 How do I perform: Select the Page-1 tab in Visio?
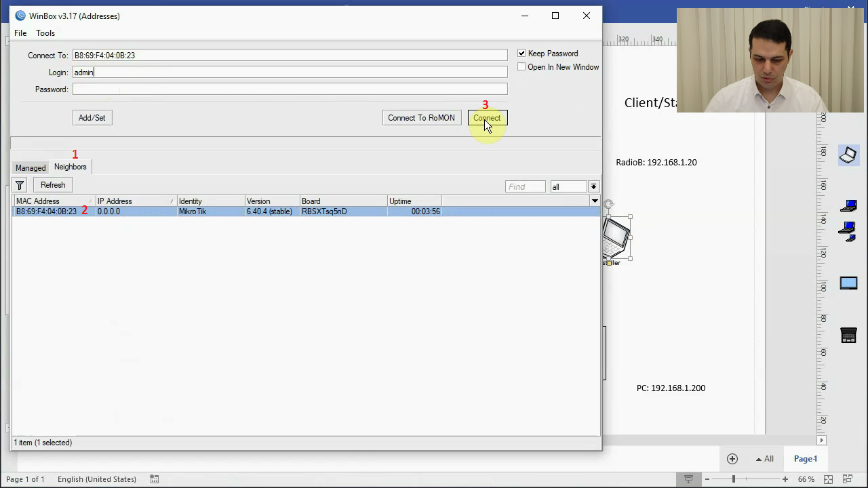(x=806, y=459)
